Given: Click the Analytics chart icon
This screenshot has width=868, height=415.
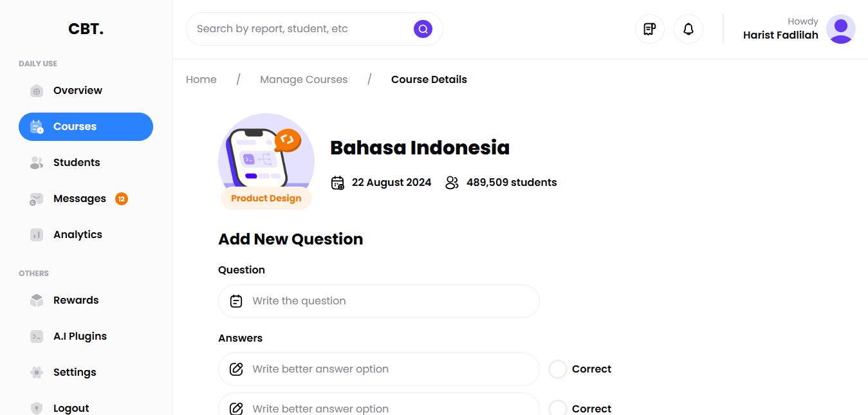Looking at the screenshot, I should [x=37, y=235].
